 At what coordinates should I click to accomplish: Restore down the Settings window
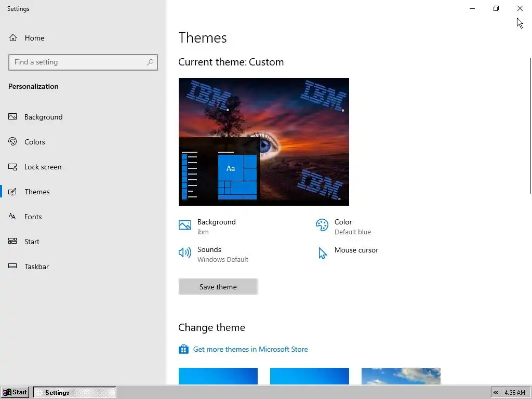click(x=496, y=8)
